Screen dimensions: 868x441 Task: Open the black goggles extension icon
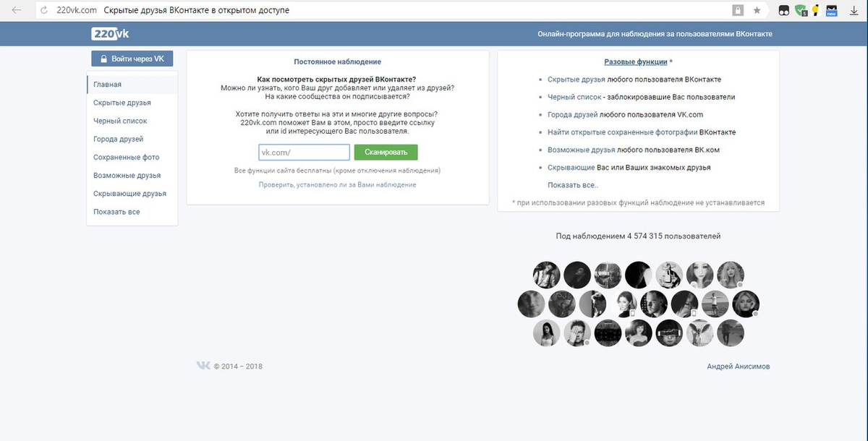(x=784, y=10)
